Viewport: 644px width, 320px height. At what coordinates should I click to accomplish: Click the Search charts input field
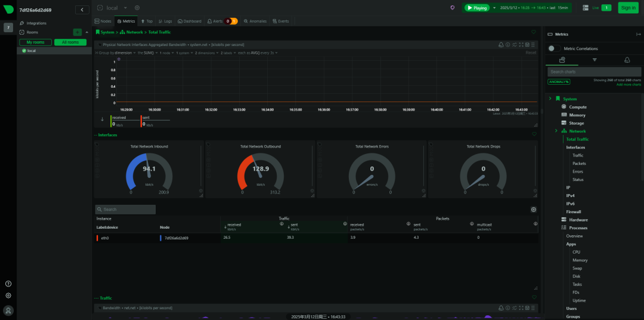pos(595,72)
